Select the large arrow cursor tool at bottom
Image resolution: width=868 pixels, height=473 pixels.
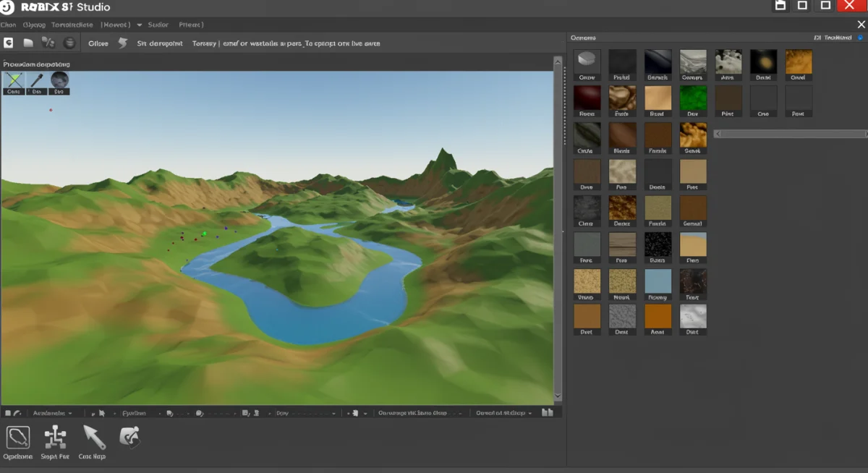tap(93, 437)
